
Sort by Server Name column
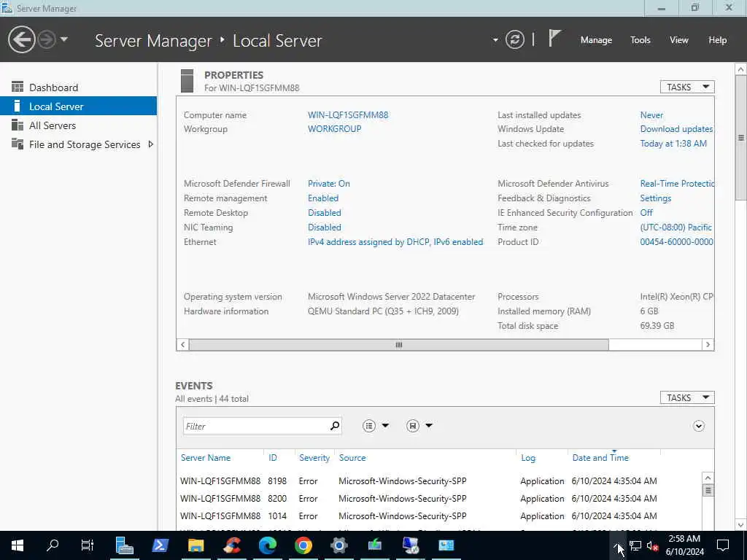click(x=205, y=458)
